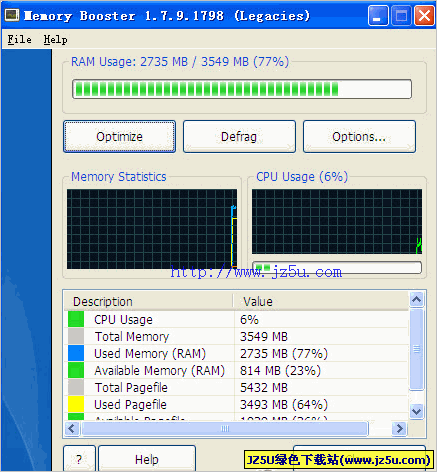Screen dimensions: 437x472
Task: Click the Description column header
Action: click(149, 301)
